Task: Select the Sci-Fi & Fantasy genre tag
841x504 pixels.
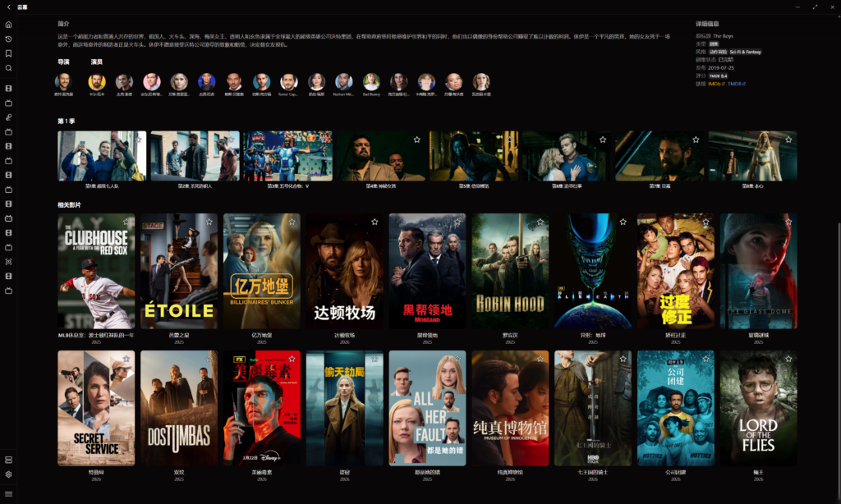Action: [x=746, y=52]
